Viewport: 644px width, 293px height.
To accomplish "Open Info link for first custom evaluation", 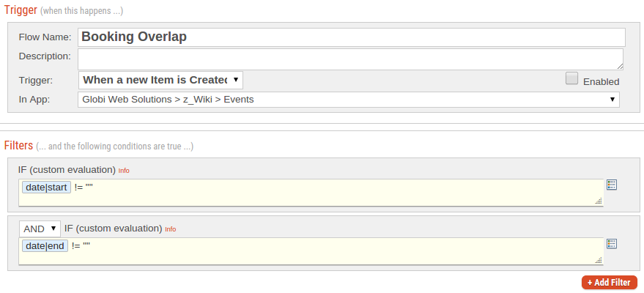I will point(124,170).
